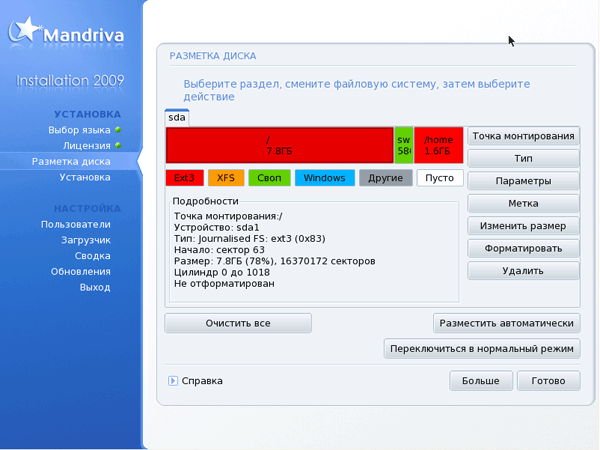This screenshot has width=600, height=450.
Task: Click the РАЗМЕТКА ДИСКА heading
Action: coord(213,56)
